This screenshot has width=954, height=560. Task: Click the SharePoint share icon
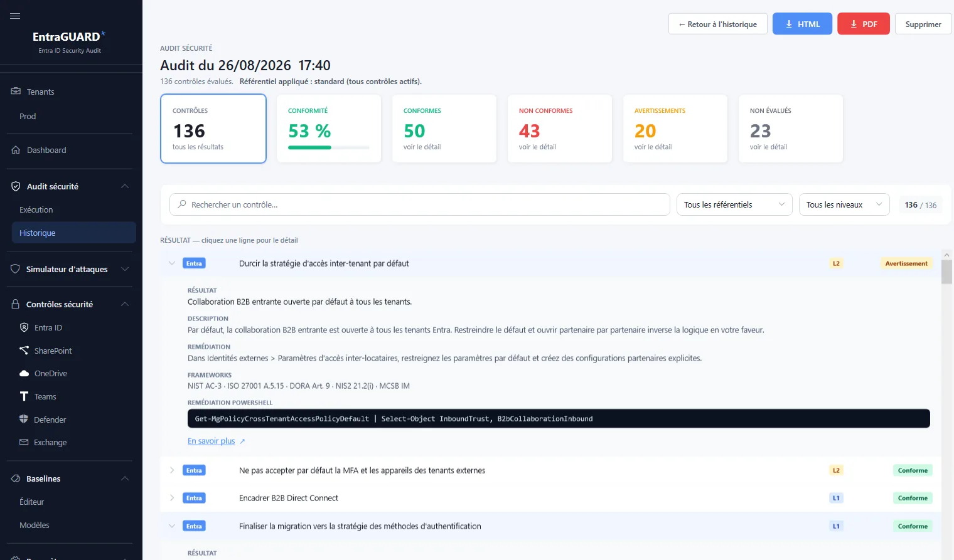pos(24,351)
